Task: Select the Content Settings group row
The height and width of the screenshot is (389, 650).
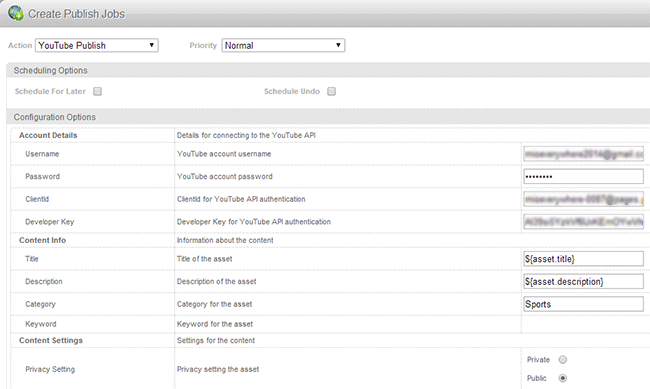Action: (x=330, y=340)
